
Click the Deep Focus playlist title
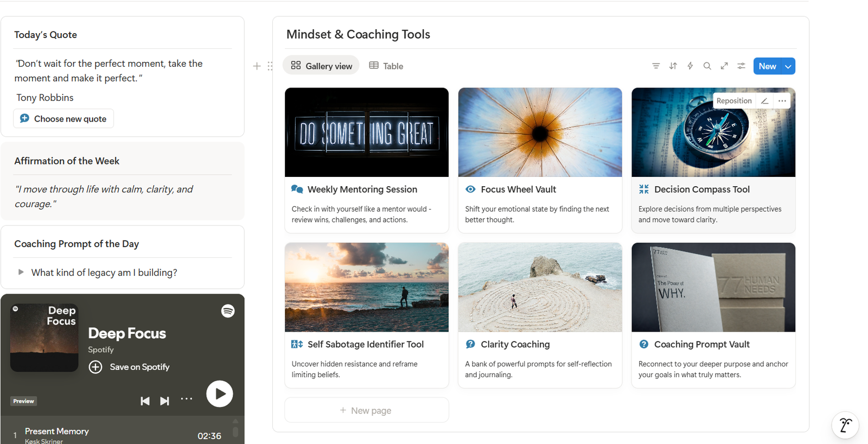click(127, 333)
